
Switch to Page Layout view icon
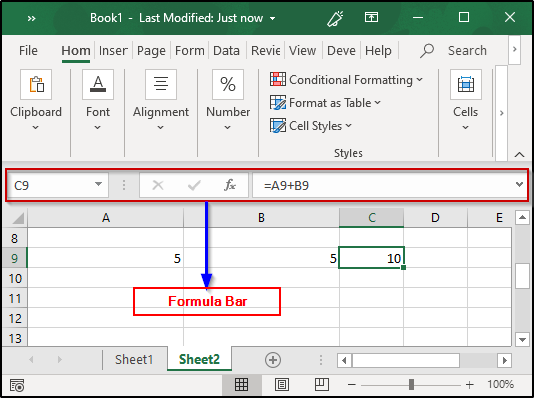coord(282,385)
